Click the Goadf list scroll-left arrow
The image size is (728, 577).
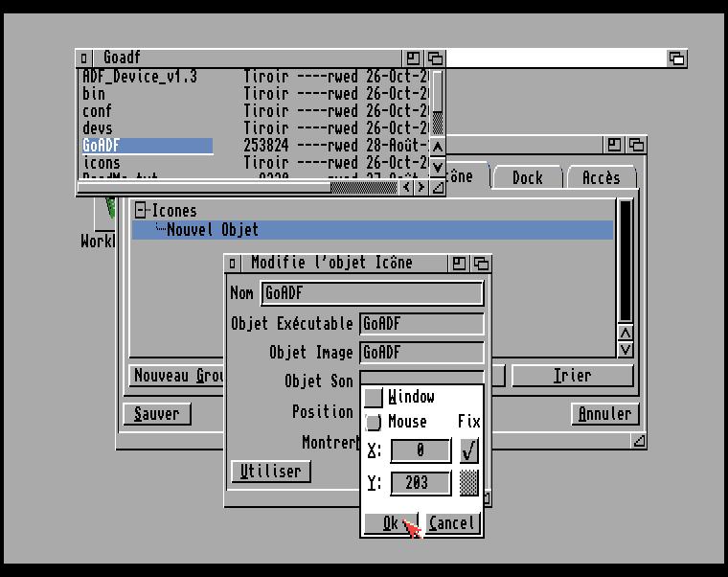pyautogui.click(x=407, y=188)
